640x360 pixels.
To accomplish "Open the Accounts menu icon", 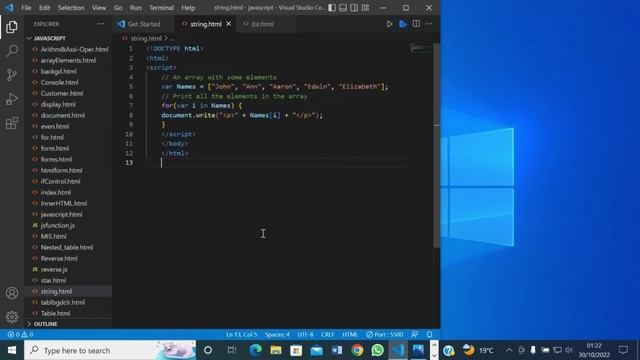I will click(12, 293).
